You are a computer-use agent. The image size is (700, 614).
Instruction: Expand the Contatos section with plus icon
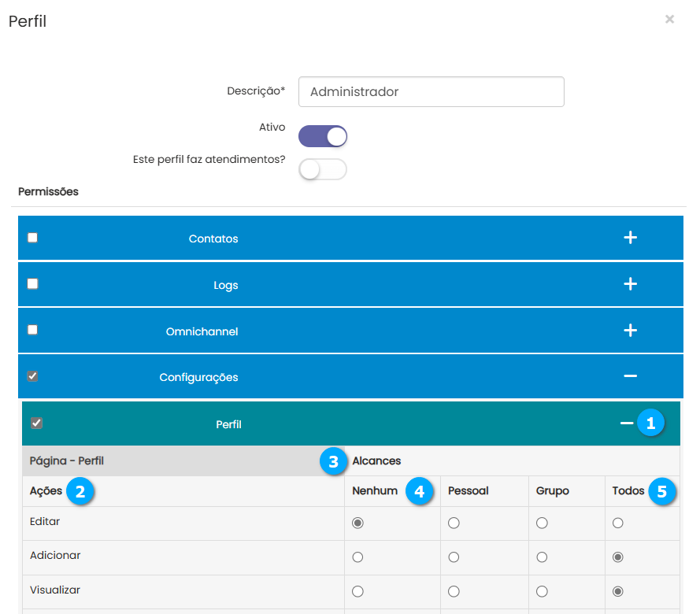click(x=630, y=238)
